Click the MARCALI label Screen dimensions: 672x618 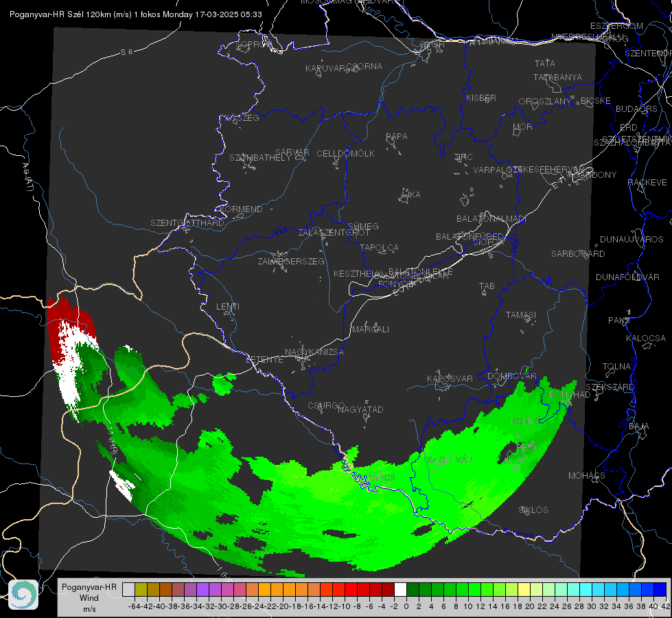(x=370, y=330)
